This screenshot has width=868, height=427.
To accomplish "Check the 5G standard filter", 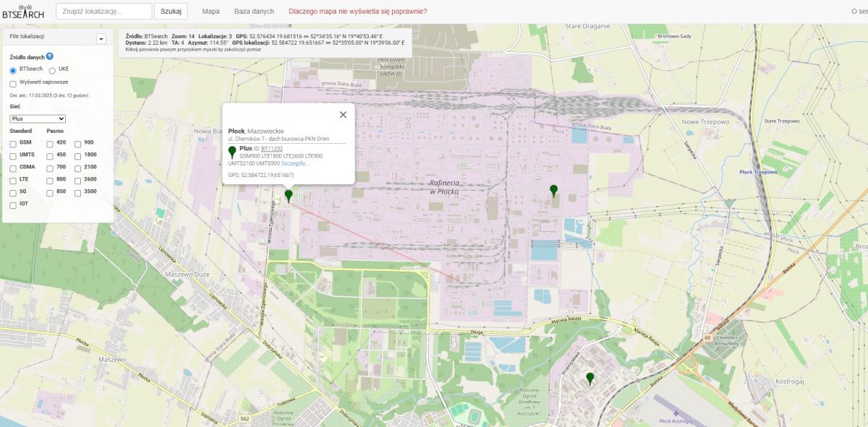I will click(x=13, y=193).
